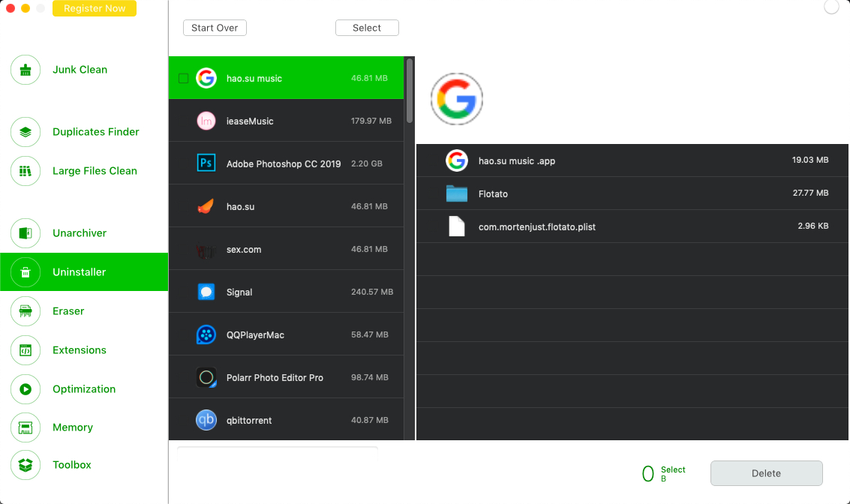Viewport: 850px width, 504px height.
Task: Click the Unarchiver sidebar icon
Action: (x=26, y=233)
